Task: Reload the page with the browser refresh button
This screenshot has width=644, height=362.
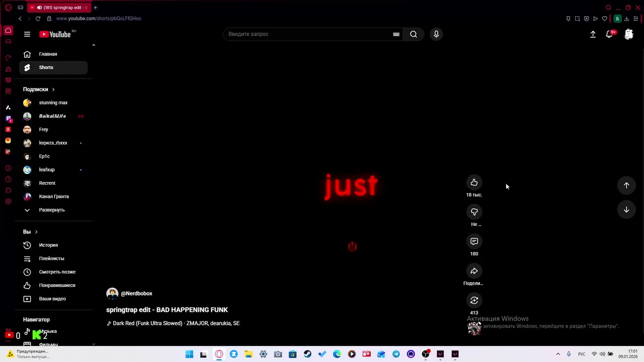Action: click(38, 19)
